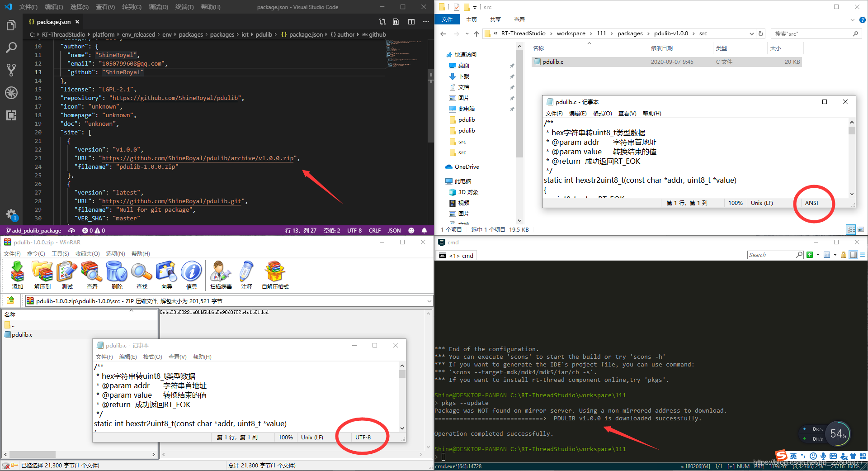The image size is (868, 471).
Task: Expand the Explorer ribbon chevron
Action: (852, 19)
